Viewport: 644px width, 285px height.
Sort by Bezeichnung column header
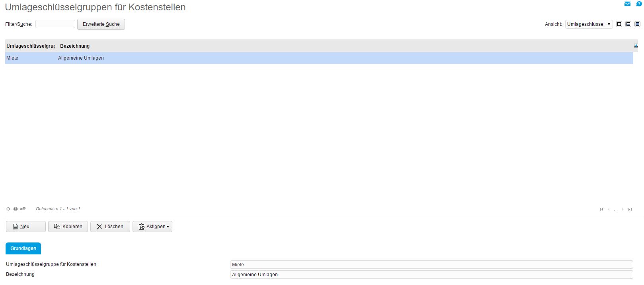[75, 46]
